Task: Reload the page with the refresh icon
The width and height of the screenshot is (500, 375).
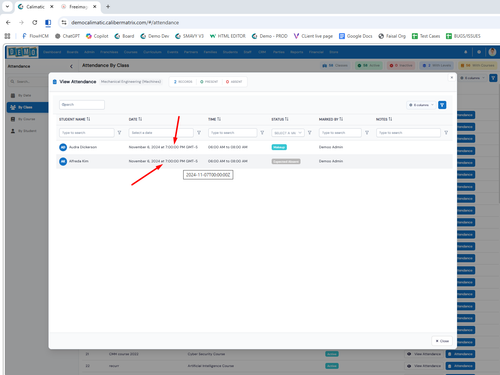Action: coord(35,22)
